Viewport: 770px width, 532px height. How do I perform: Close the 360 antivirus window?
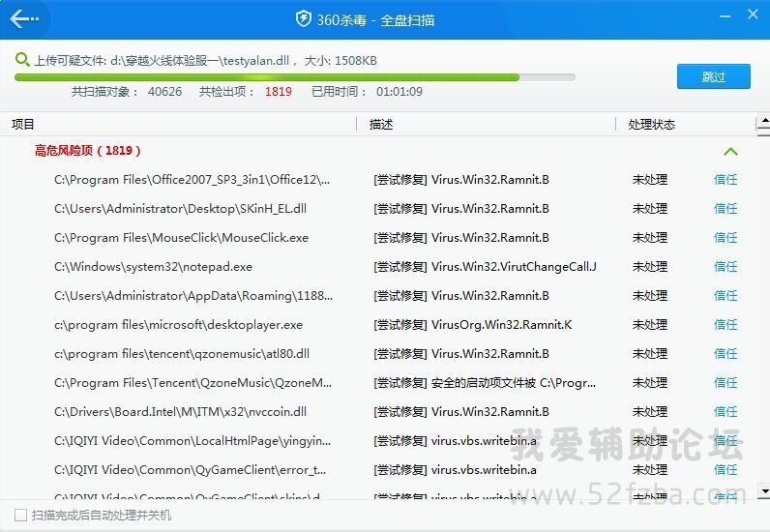pyautogui.click(x=753, y=15)
